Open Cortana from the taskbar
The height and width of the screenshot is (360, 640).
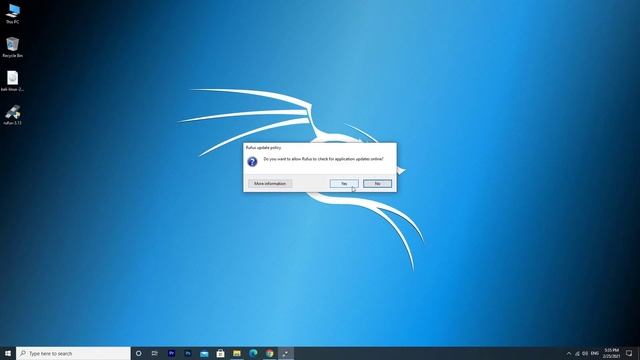pyautogui.click(x=138, y=353)
